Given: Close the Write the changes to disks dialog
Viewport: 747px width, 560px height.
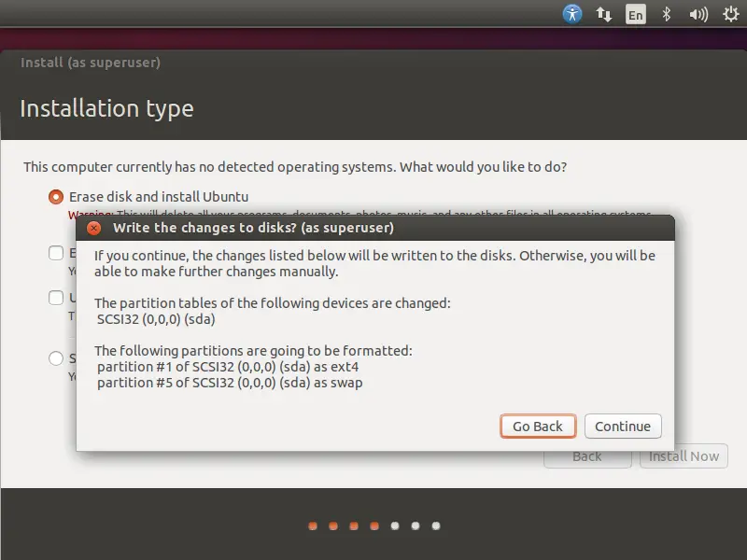Looking at the screenshot, I should point(94,228).
